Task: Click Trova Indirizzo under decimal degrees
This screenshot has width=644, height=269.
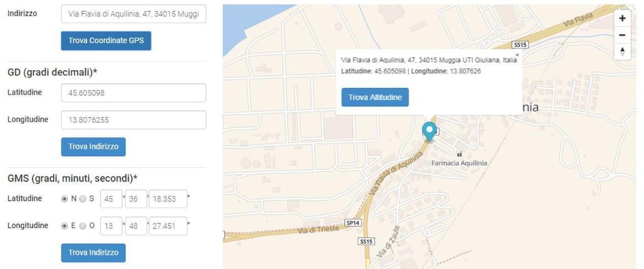Action: pyautogui.click(x=93, y=146)
